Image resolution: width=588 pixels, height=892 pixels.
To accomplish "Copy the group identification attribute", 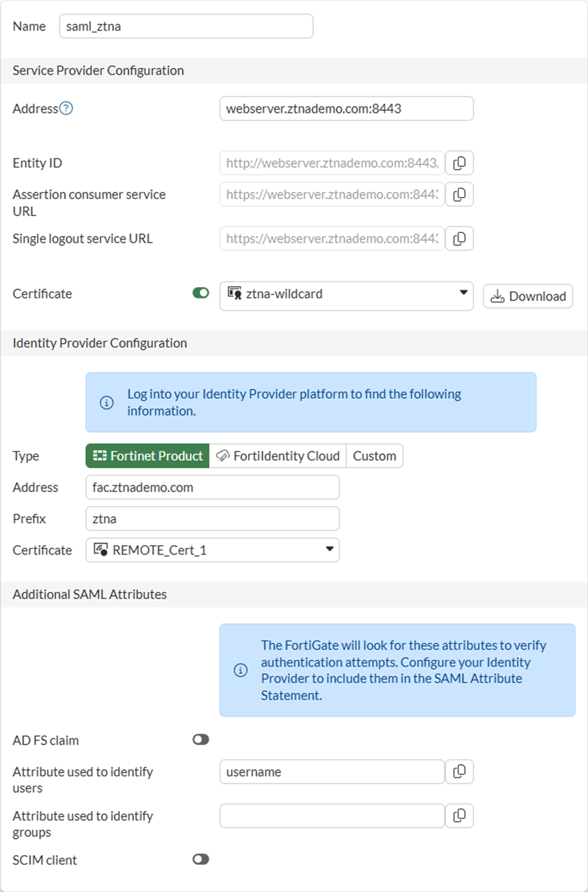I will [x=459, y=815].
